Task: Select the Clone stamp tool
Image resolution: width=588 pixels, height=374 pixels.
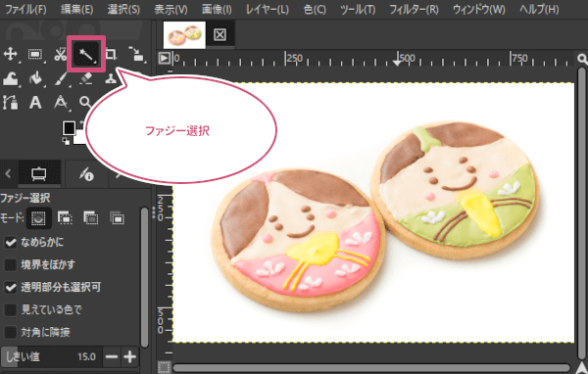Action: click(x=111, y=78)
